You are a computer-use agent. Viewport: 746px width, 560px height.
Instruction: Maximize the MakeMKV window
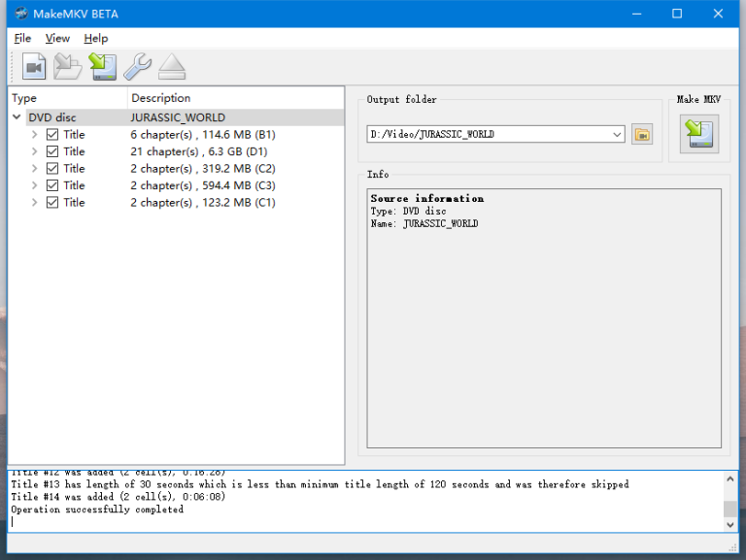pyautogui.click(x=676, y=14)
